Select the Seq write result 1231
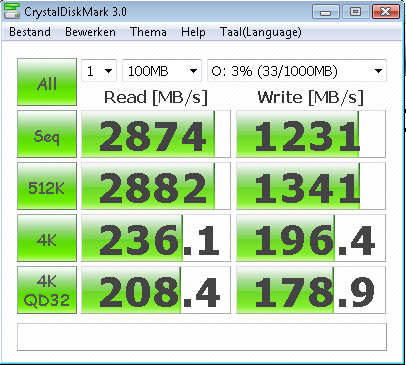The width and height of the screenshot is (406, 365). (311, 134)
